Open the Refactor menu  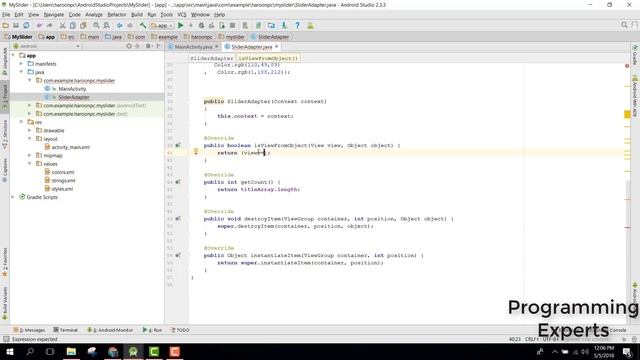coord(117,15)
